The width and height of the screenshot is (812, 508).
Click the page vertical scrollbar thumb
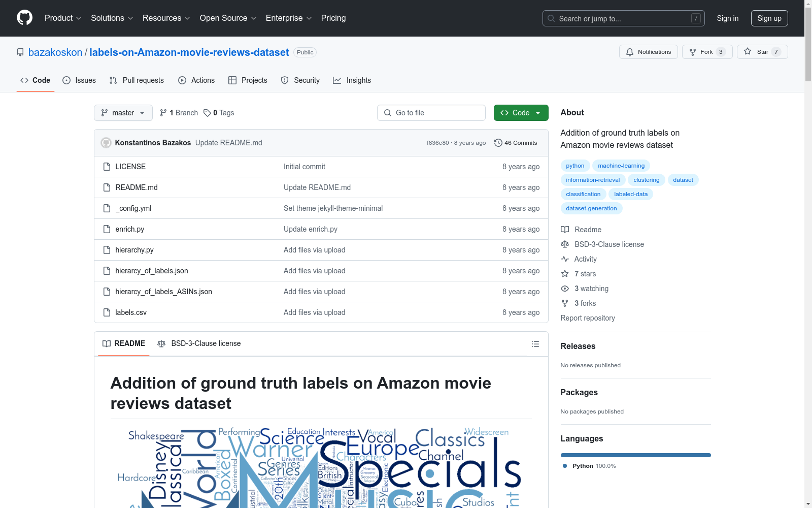[808, 44]
